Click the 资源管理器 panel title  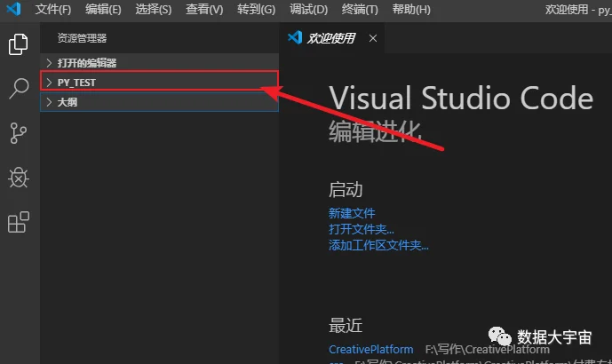pyautogui.click(x=82, y=38)
